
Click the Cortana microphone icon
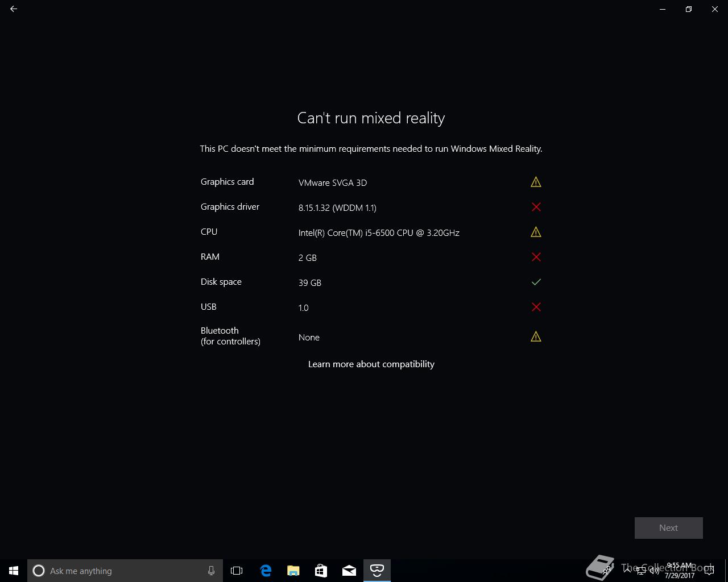click(211, 571)
